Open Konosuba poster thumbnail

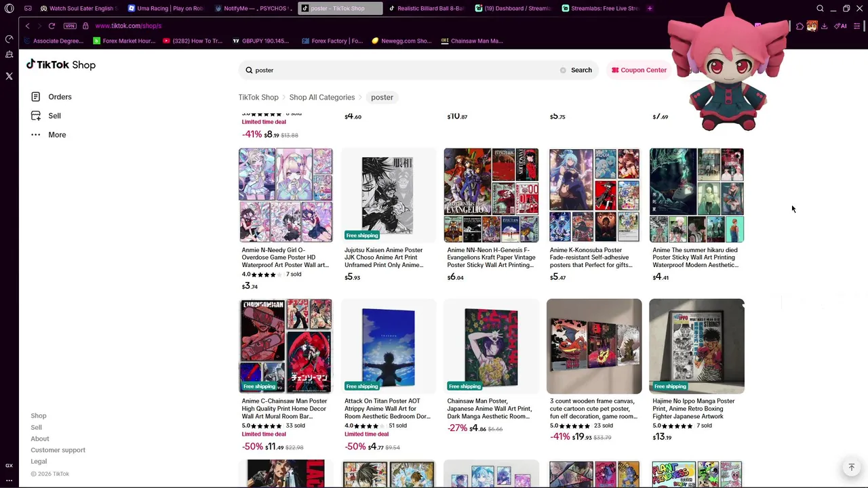[594, 195]
